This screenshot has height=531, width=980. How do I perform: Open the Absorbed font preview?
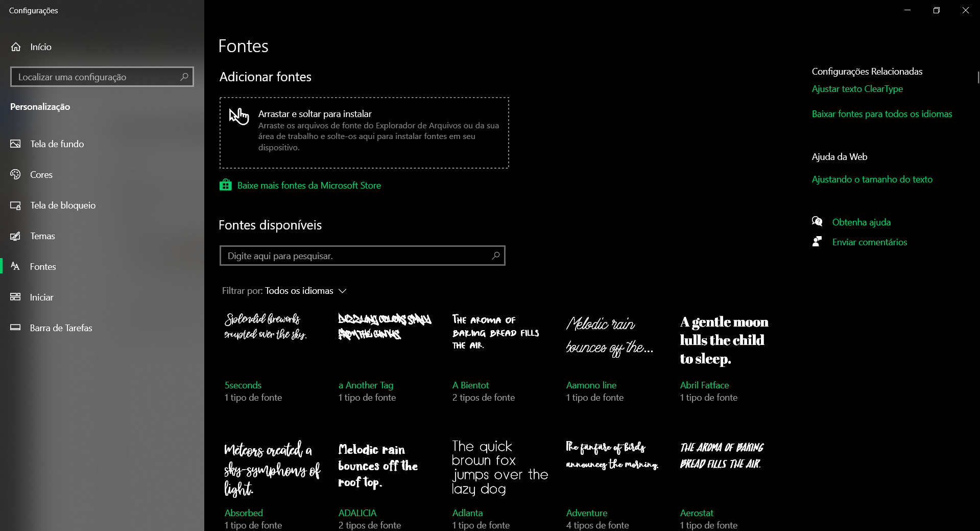(272, 469)
